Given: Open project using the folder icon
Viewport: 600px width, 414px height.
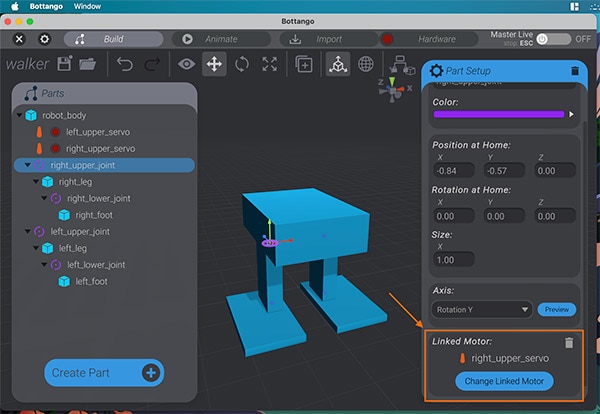Looking at the screenshot, I should [x=87, y=64].
